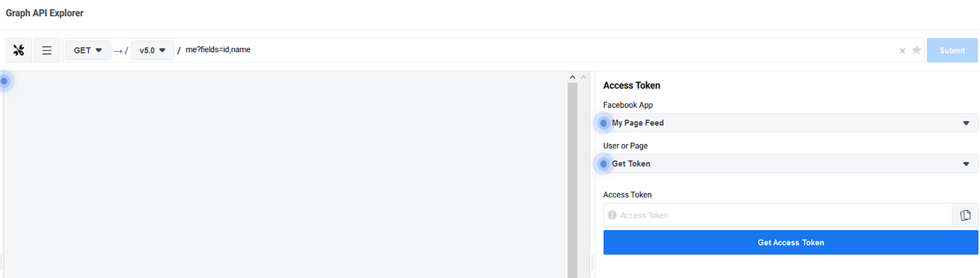Screen dimensions: 980x278
Task: Star the query as a favorite
Action: pyautogui.click(x=916, y=50)
